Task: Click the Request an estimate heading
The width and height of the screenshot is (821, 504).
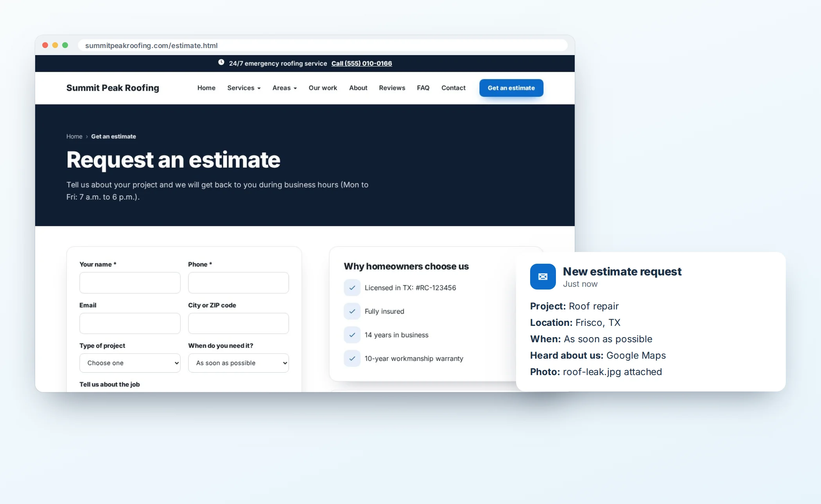Action: [173, 160]
